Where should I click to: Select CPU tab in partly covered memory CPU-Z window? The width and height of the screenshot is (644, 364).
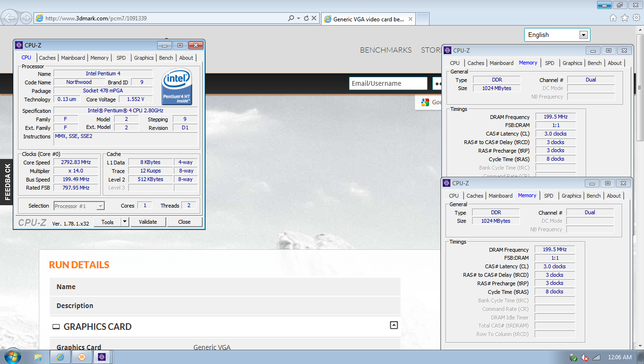click(x=455, y=63)
